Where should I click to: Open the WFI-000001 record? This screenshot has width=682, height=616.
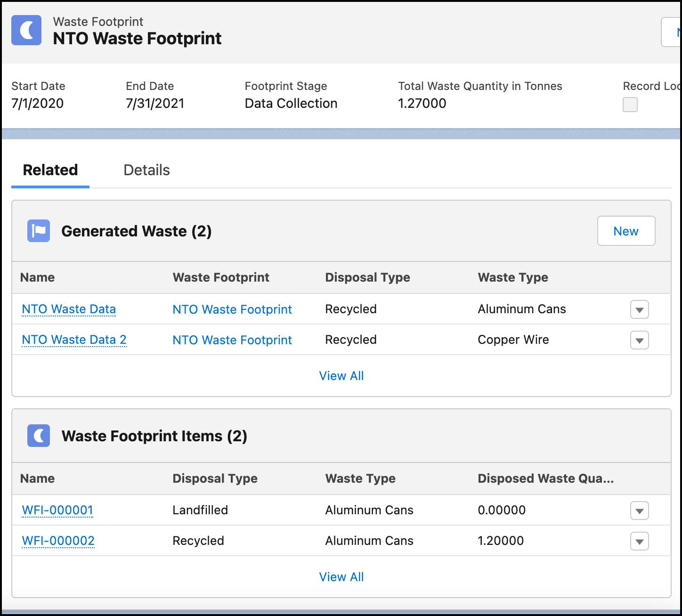click(x=57, y=510)
